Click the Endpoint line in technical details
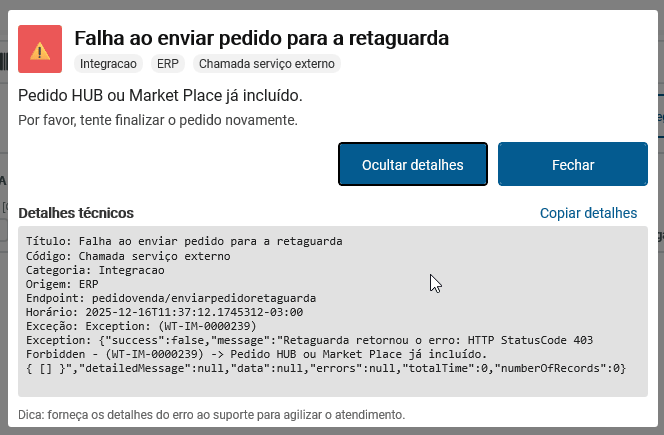The height and width of the screenshot is (435, 664). pos(171,298)
